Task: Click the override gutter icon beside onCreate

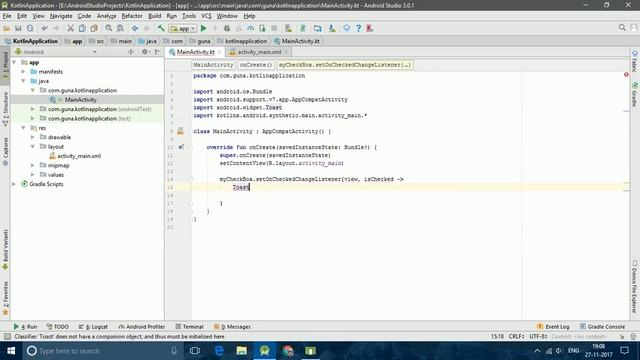Action: click(180, 147)
